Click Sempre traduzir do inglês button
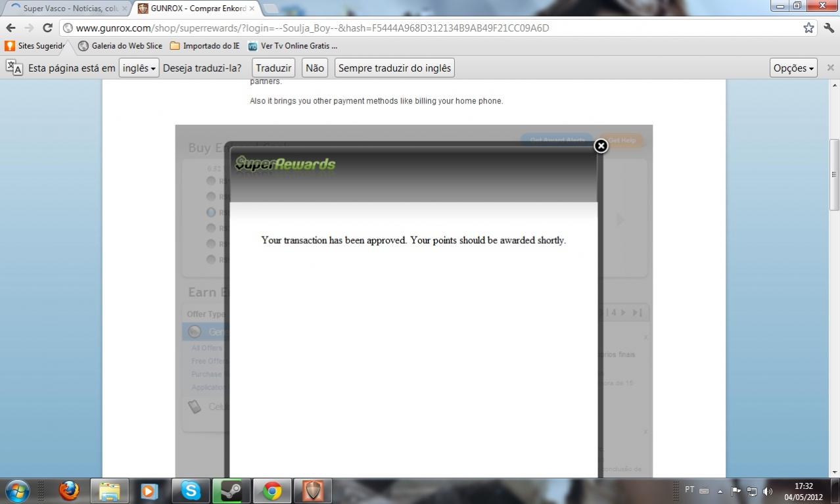 [x=394, y=68]
